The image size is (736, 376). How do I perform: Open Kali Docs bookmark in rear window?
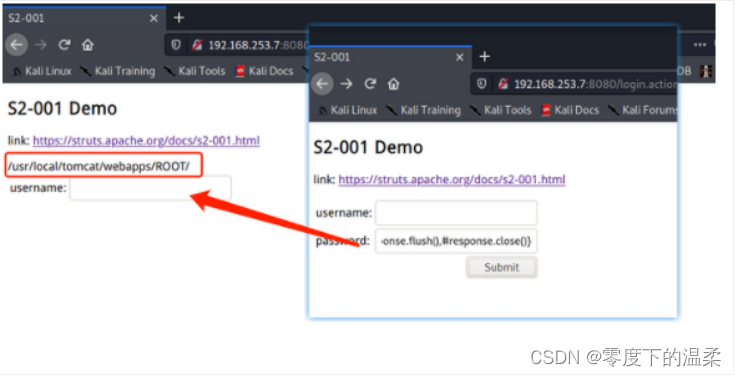pos(265,71)
